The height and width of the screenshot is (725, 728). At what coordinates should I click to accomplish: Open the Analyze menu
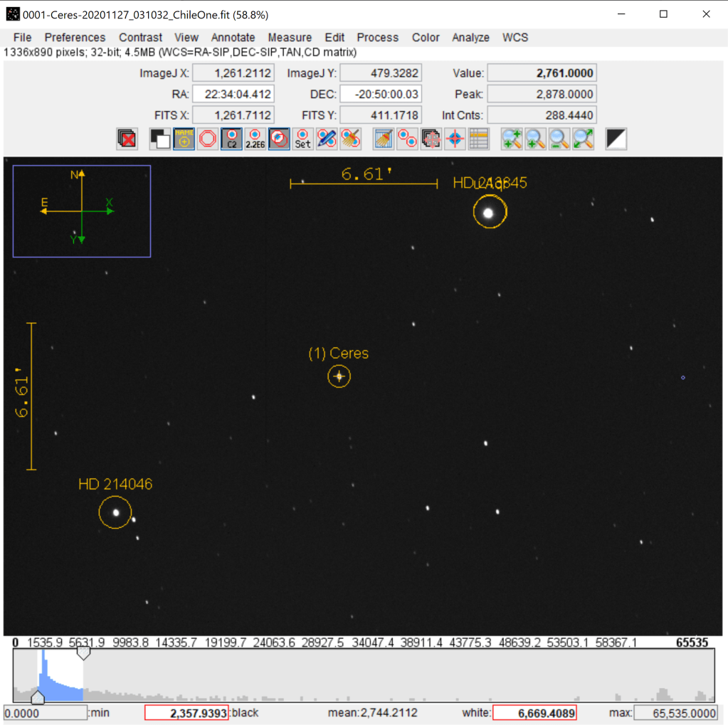tap(470, 38)
